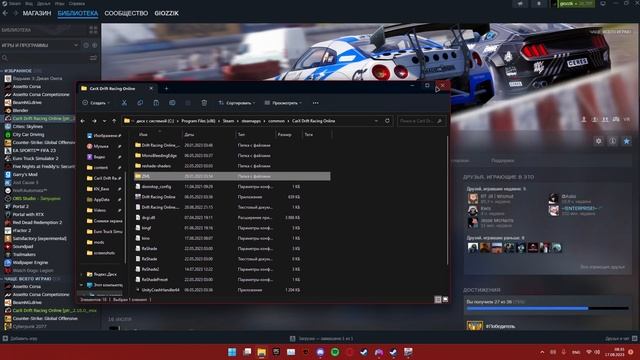
Task: Open the Music folder in Explorer sidebar
Action: 101,146
